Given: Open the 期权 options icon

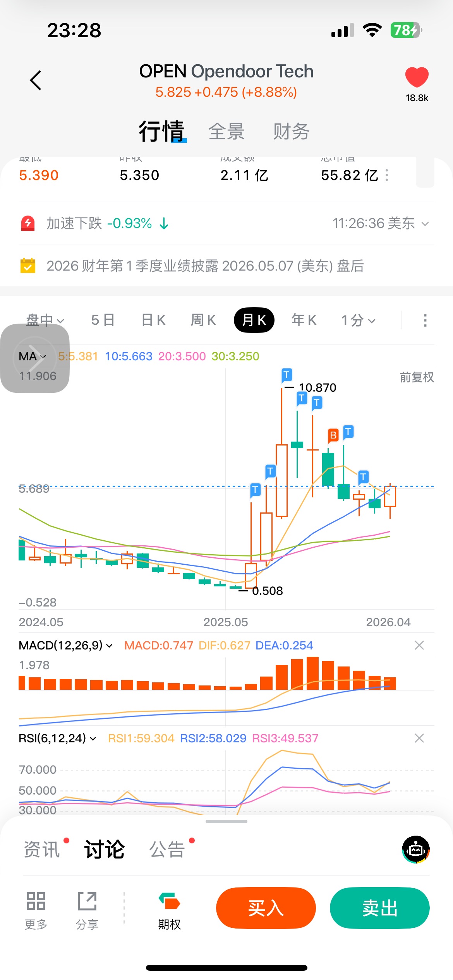Looking at the screenshot, I should [169, 902].
